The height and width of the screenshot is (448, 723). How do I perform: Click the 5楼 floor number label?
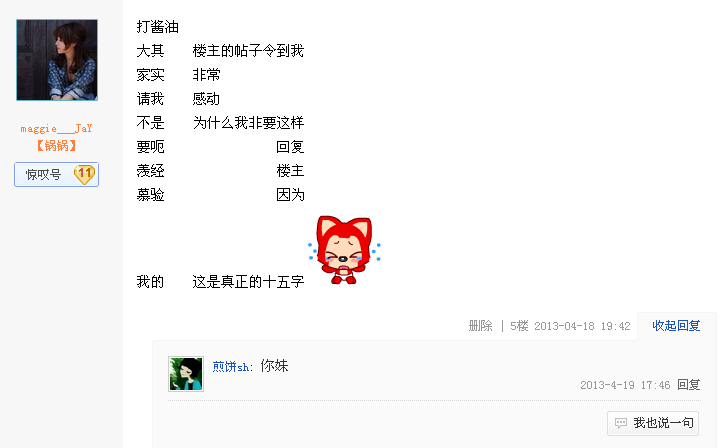coord(519,326)
